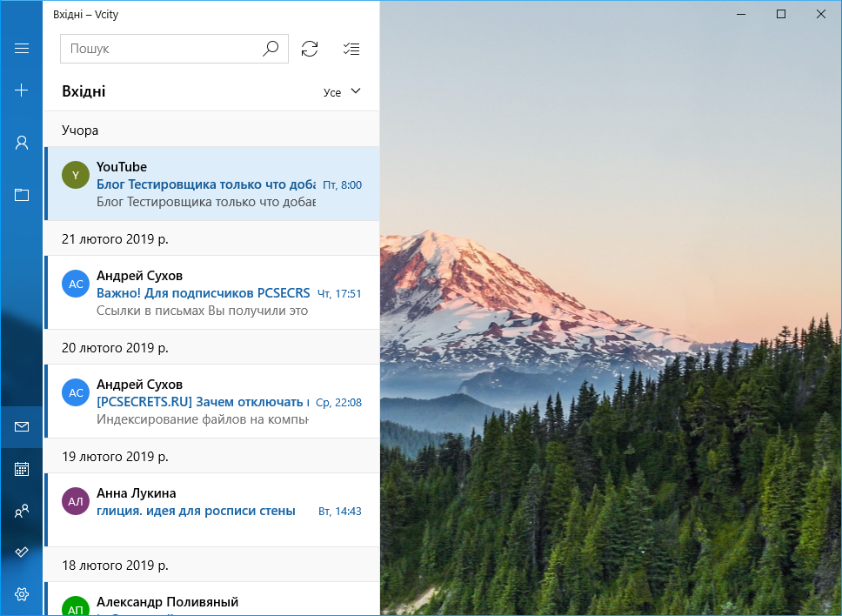Open the YouTube email from Пт, 8:00
Screen dimensions: 842x616
pyautogui.click(x=211, y=184)
